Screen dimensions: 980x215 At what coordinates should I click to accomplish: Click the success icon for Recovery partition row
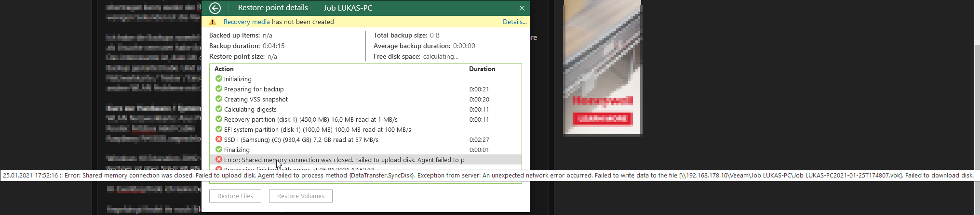[219, 119]
